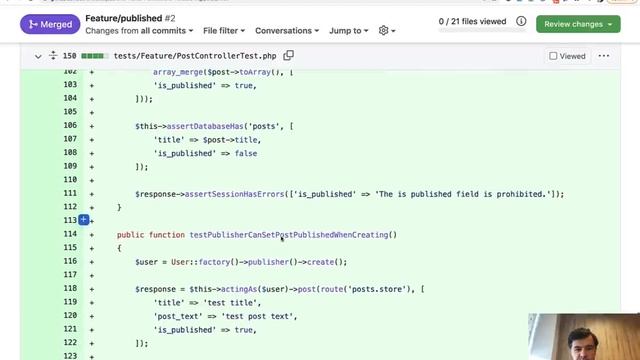Screen dimensions: 640x360
Task: Click the Feature/published pull request title
Action: point(124,18)
